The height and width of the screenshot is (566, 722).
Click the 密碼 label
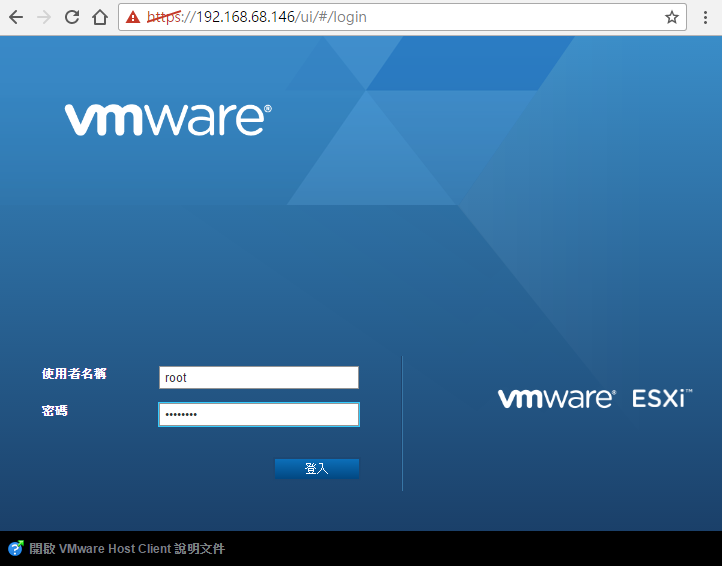pyautogui.click(x=55, y=410)
